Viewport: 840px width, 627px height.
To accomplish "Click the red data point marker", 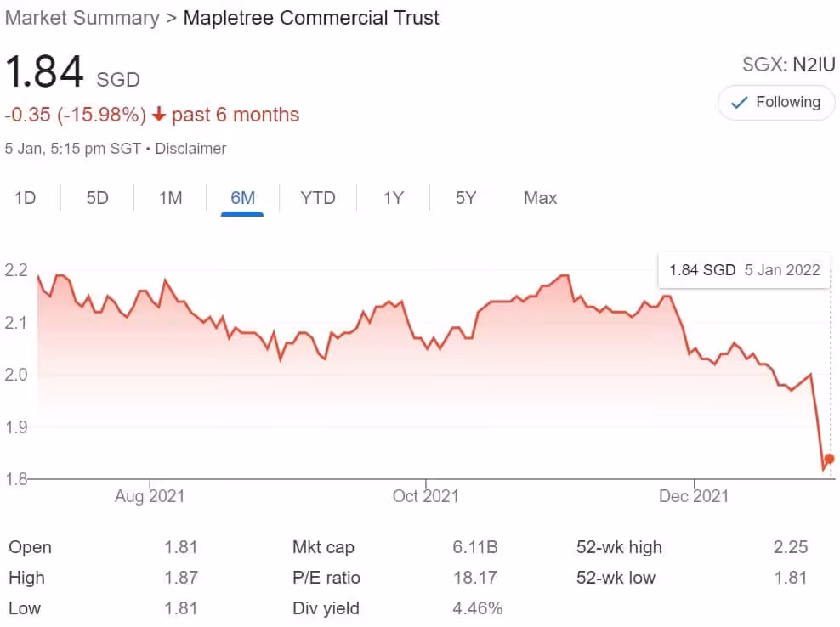I will pyautogui.click(x=830, y=459).
